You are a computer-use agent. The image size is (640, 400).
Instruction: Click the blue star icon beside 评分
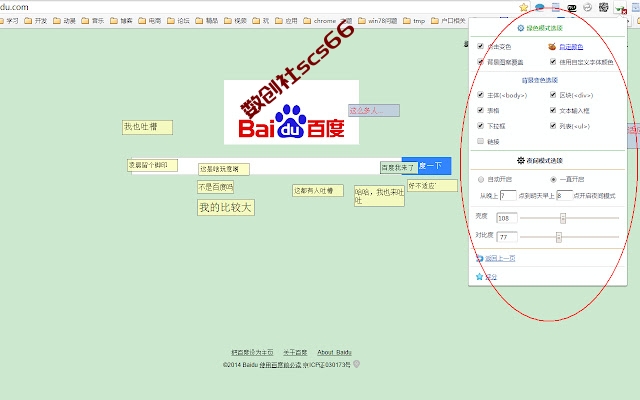(x=480, y=277)
